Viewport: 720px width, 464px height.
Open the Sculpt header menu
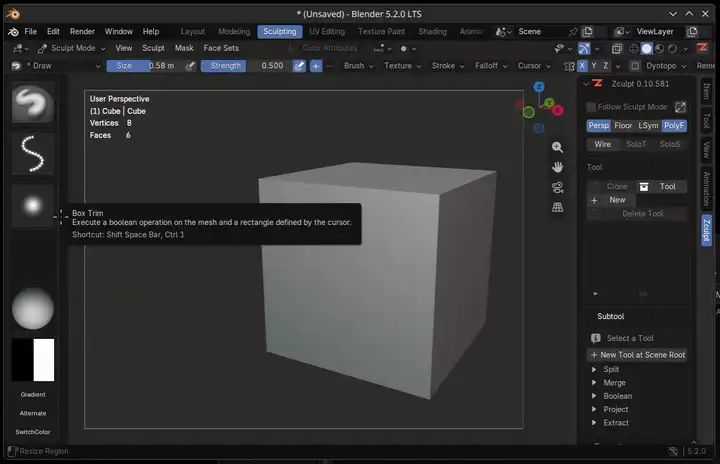[x=153, y=48]
